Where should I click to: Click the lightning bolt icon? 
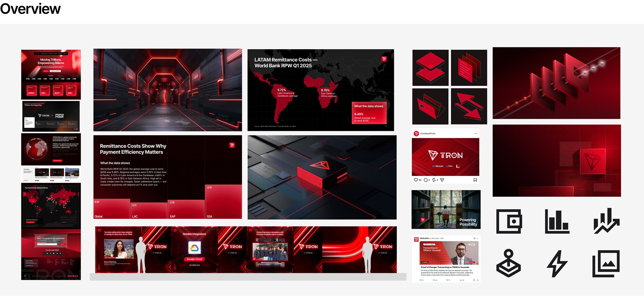557,264
